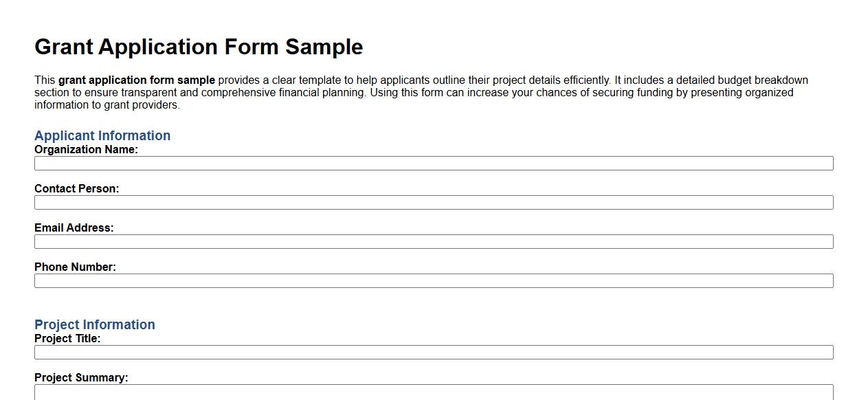868x400 pixels.
Task: Place cursor in the Email Address field
Action: tap(433, 241)
